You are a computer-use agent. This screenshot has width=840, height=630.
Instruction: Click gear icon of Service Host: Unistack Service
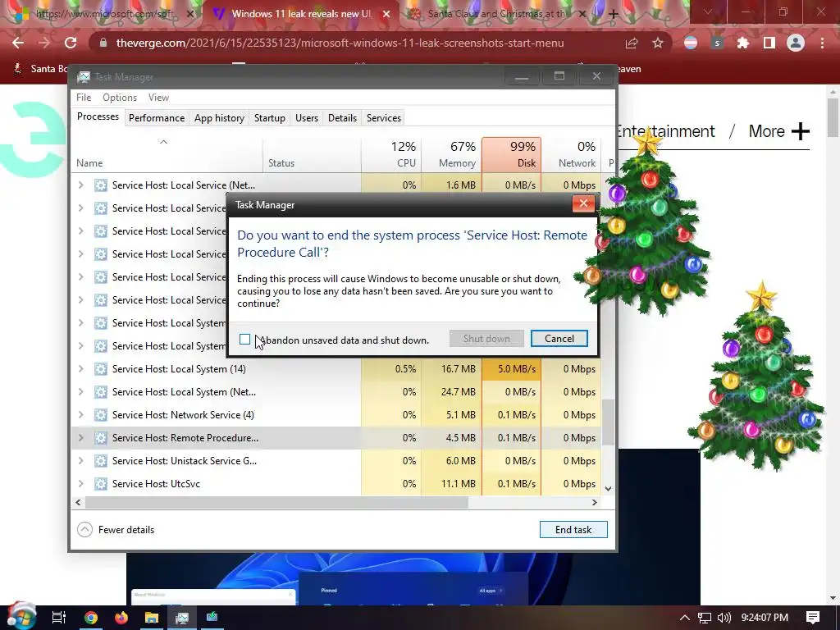[101, 461]
